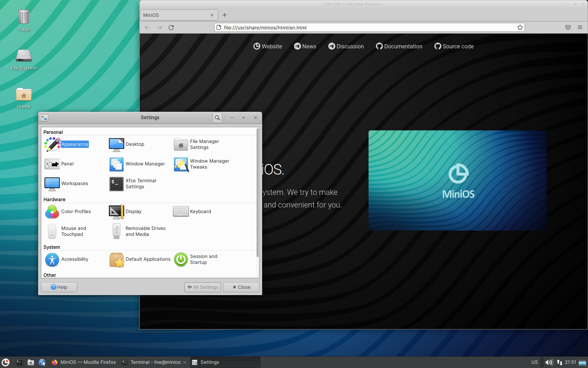This screenshot has width=588, height=368.
Task: Open Pocket save icon in Firefox
Action: pos(568,28)
